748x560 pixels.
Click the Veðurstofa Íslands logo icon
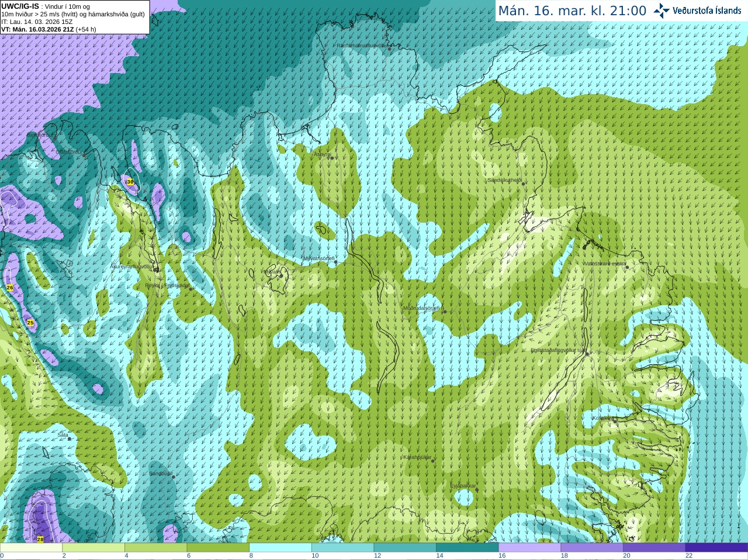(661, 11)
